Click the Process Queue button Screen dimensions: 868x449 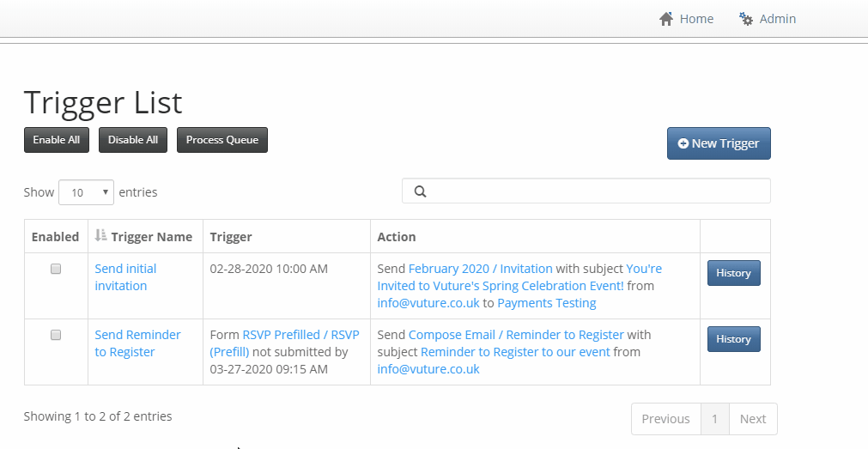(x=222, y=140)
